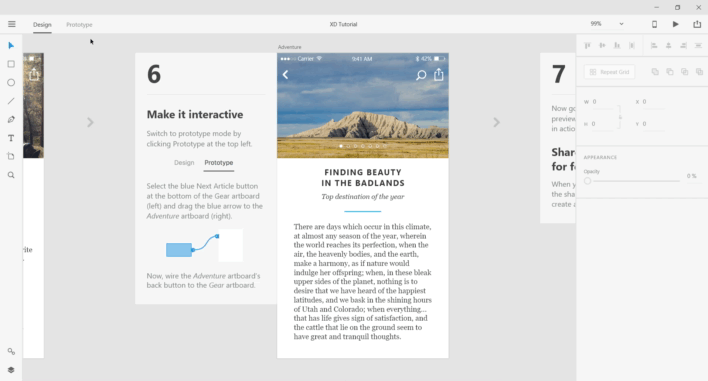Click the badlands mountain photo

coord(363,106)
